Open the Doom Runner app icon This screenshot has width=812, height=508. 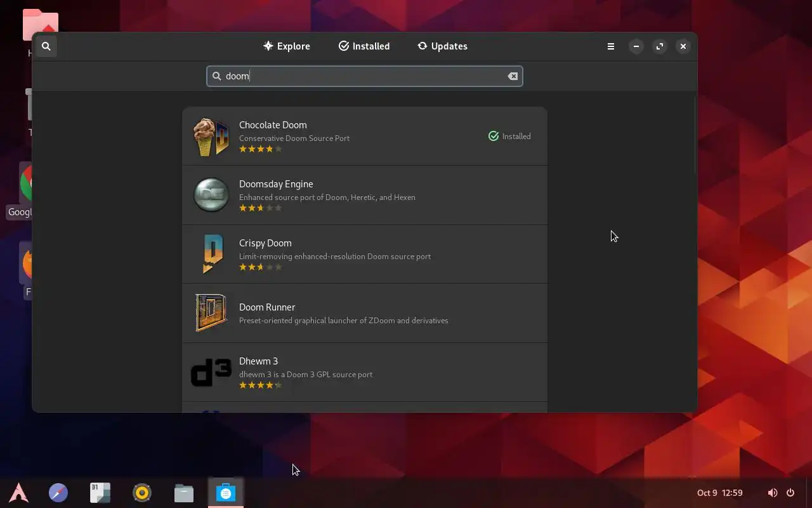(x=211, y=313)
